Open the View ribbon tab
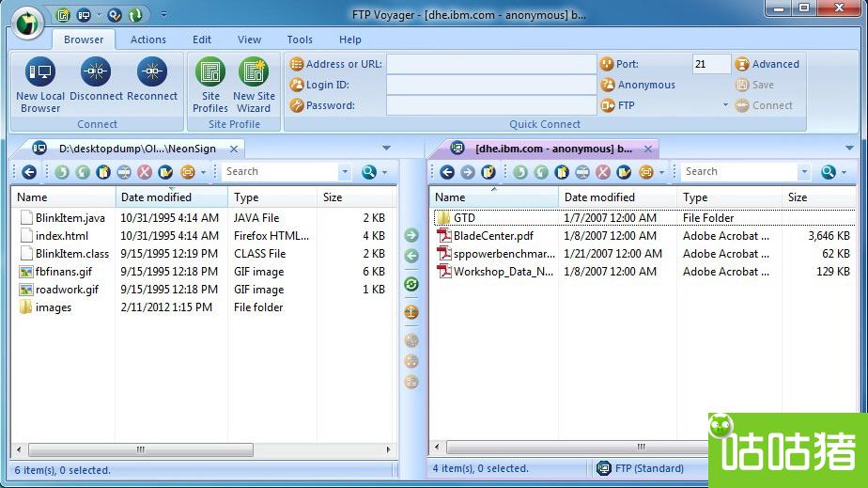The height and width of the screenshot is (488, 868). pyautogui.click(x=249, y=39)
